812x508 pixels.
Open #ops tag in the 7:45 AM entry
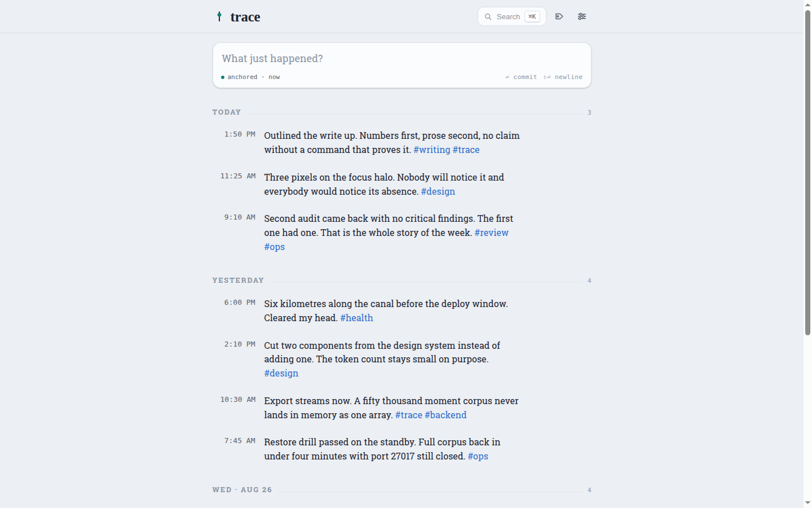(x=478, y=456)
